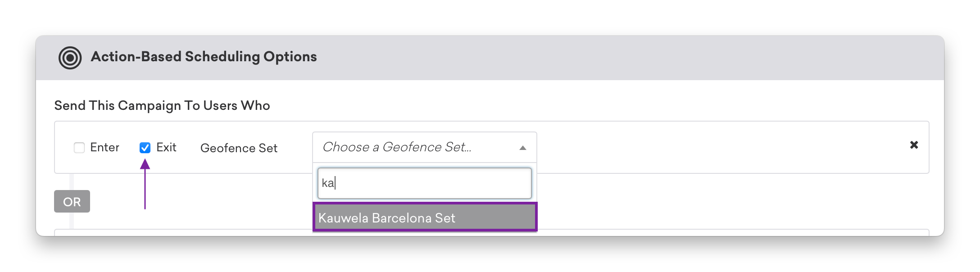The width and height of the screenshot is (980, 272).
Task: Remove the geofence trigger with the X icon
Action: 914,145
